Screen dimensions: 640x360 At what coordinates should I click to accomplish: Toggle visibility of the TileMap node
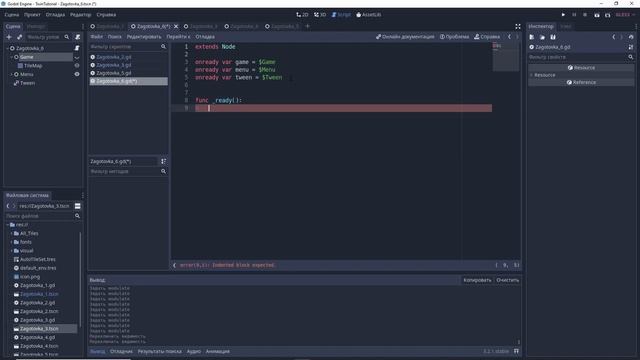77,66
